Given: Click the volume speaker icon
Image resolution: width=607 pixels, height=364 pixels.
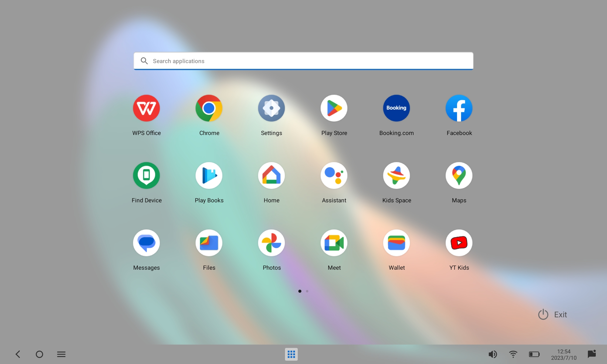Looking at the screenshot, I should point(493,354).
